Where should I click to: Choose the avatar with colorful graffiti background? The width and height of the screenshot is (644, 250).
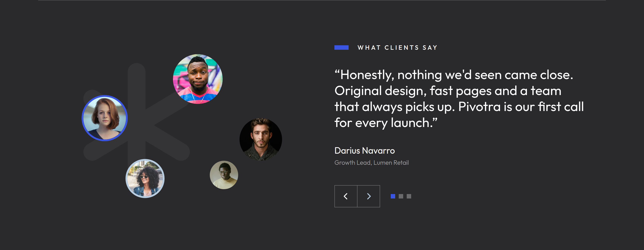[198, 79]
